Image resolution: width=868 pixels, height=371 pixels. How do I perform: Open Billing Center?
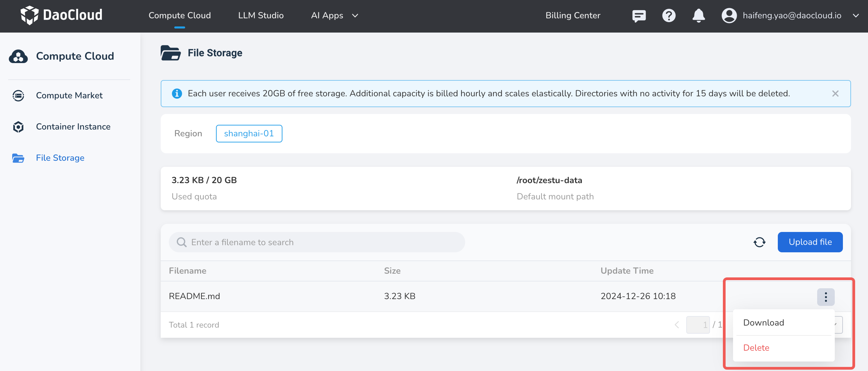[573, 16]
